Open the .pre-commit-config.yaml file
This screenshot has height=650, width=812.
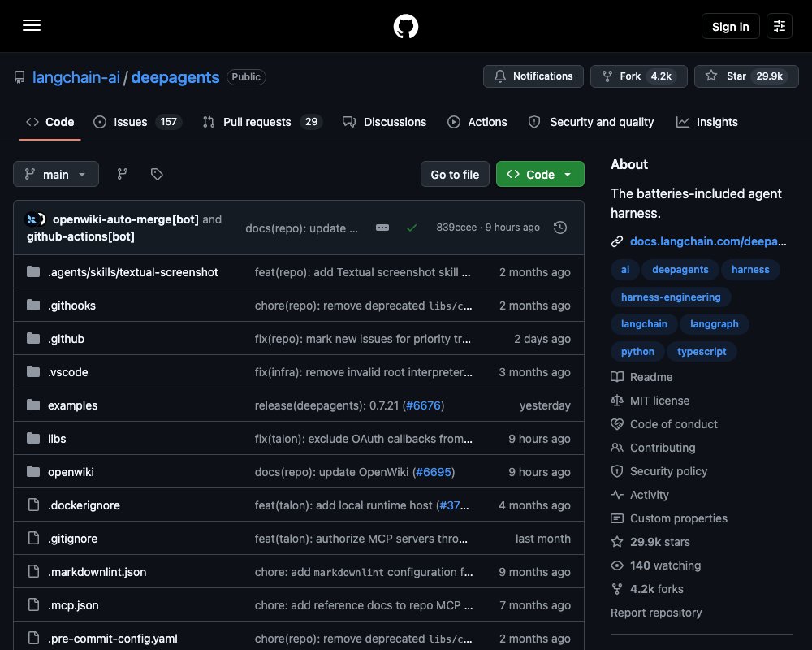(112, 639)
